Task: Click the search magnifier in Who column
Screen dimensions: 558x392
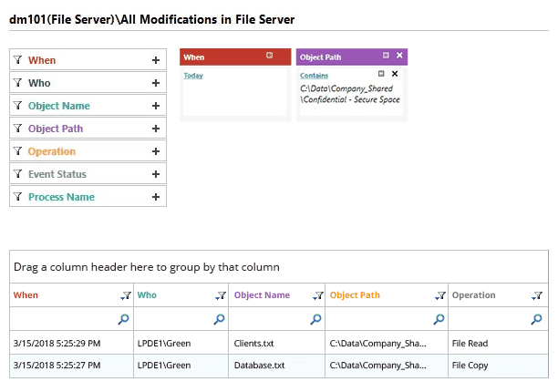Action: point(219,319)
